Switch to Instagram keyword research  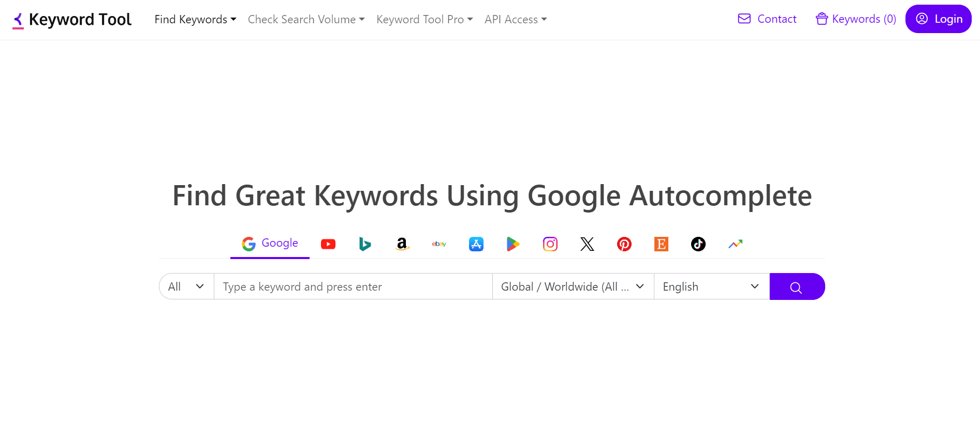(550, 244)
